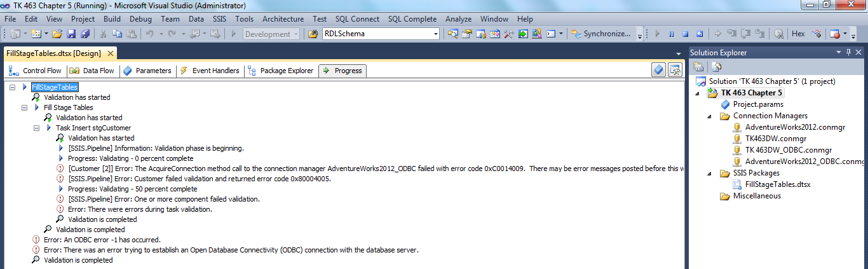Switch to the Package Explorer tab
Screen dimensions: 868x269
point(280,71)
